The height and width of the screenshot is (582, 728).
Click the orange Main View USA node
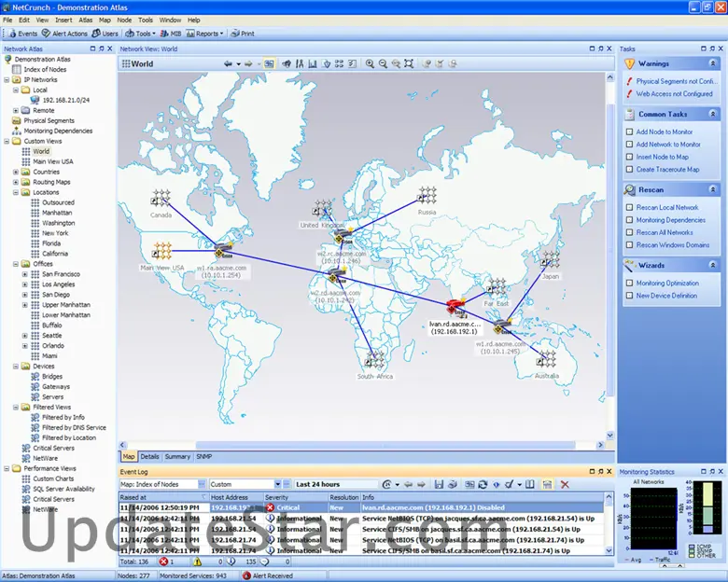tap(161, 251)
